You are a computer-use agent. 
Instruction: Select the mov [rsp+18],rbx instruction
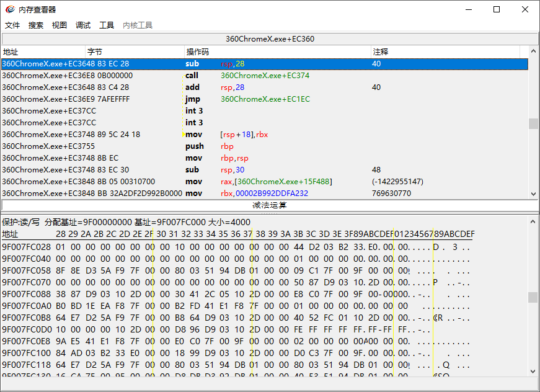point(265,135)
